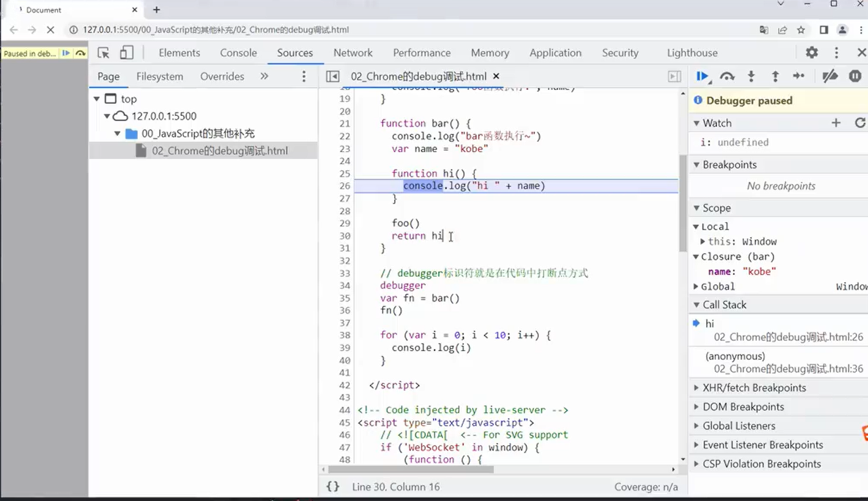
Task: View site information icon
Action: 73,30
